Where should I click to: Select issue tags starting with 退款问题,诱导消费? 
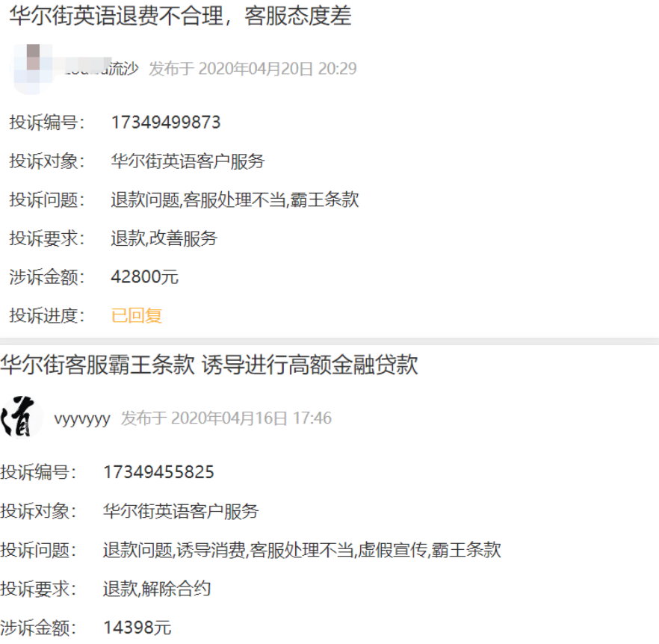(302, 549)
